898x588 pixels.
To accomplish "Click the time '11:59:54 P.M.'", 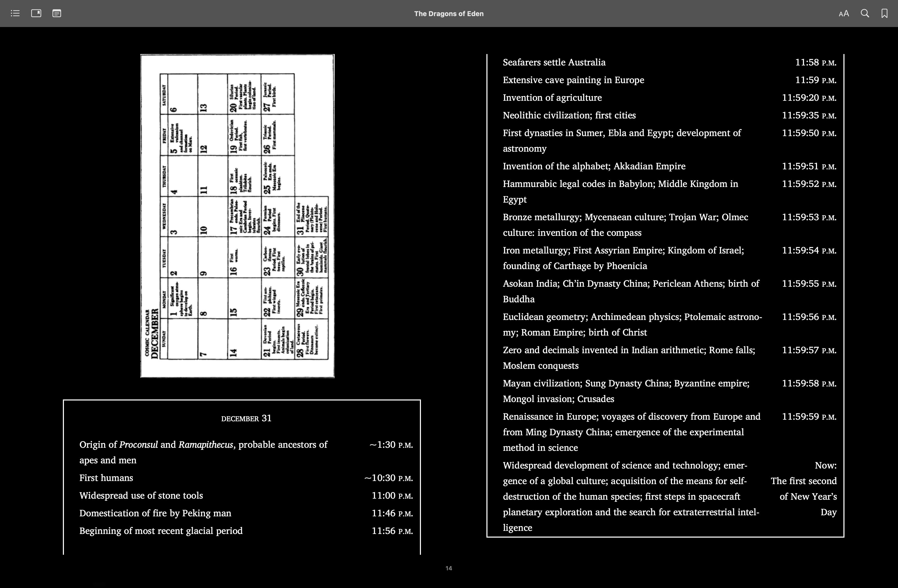I will point(809,250).
